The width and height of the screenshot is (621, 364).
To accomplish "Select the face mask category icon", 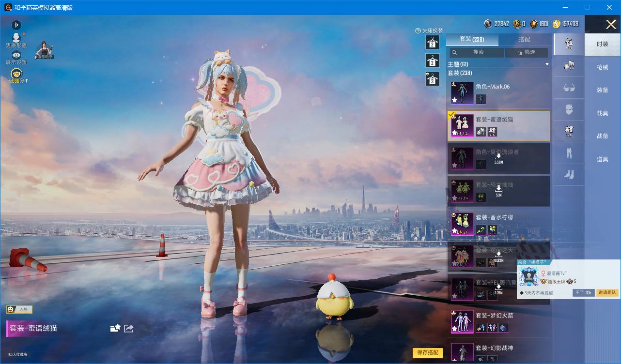I will (x=569, y=110).
